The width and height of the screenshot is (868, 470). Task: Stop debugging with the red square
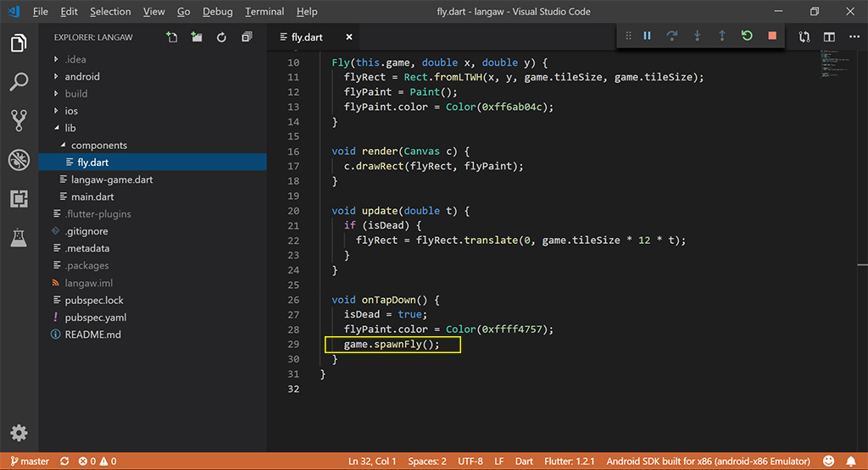(771, 36)
